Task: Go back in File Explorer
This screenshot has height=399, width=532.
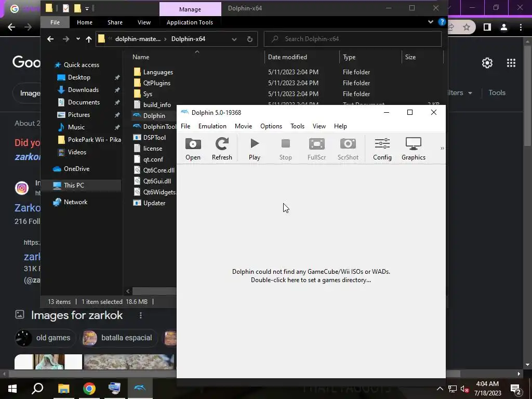Action: (x=50, y=39)
